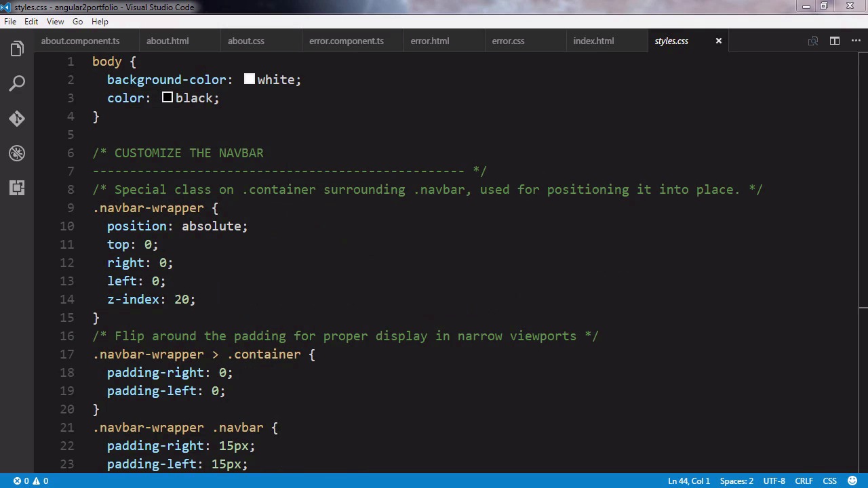Click 'padding-left: 0;' on line 19

166,391
